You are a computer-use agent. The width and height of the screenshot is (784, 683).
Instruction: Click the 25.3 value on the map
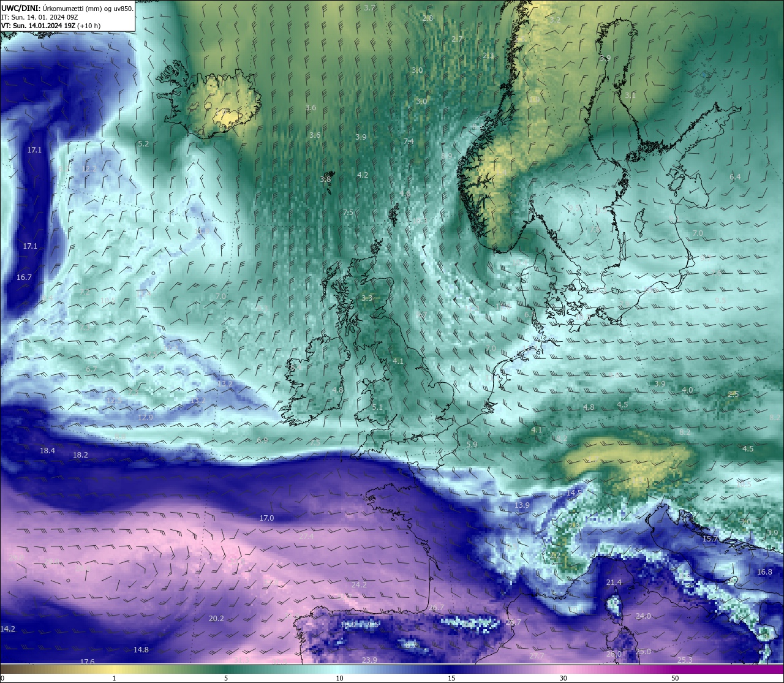685,660
